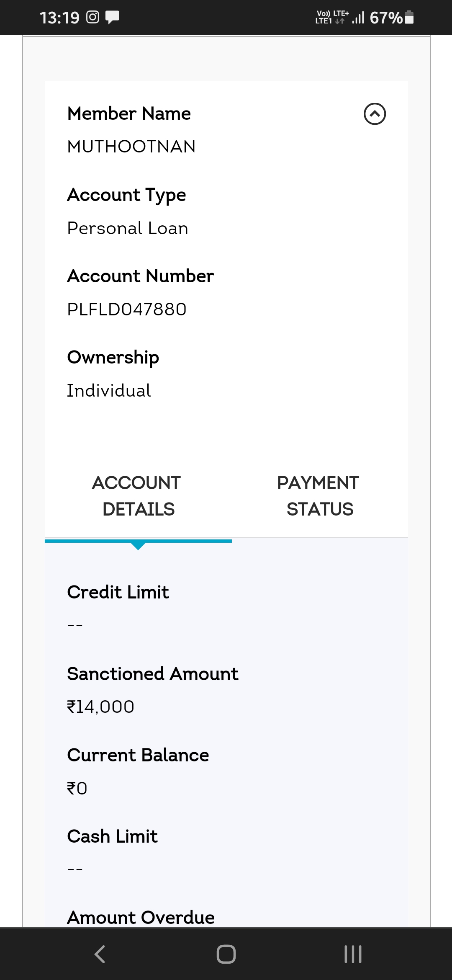The image size is (452, 980).
Task: Tap the LTE network indicator icon
Action: coord(332,17)
